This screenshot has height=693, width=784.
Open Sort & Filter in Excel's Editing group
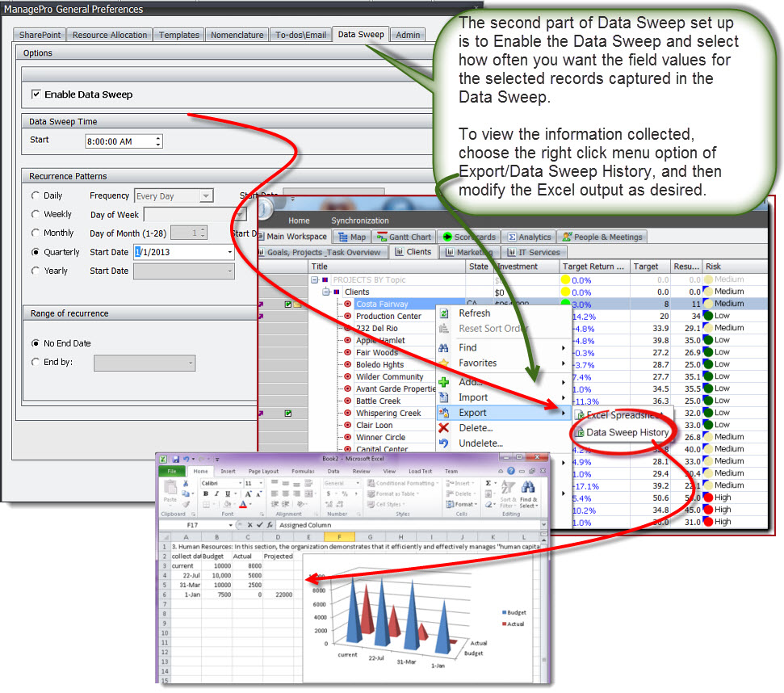[509, 493]
